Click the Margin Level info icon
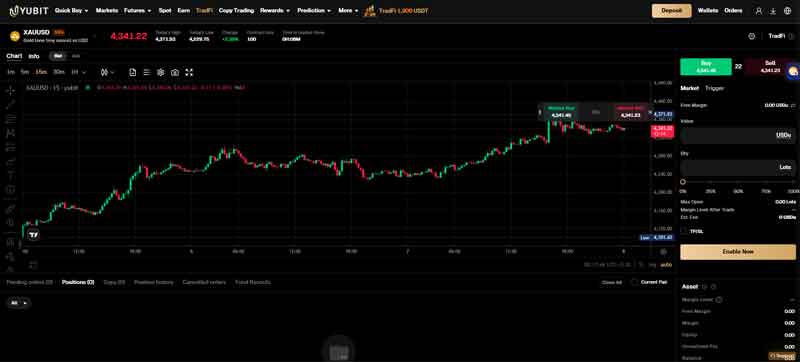The height and width of the screenshot is (362, 800). pyautogui.click(x=719, y=300)
